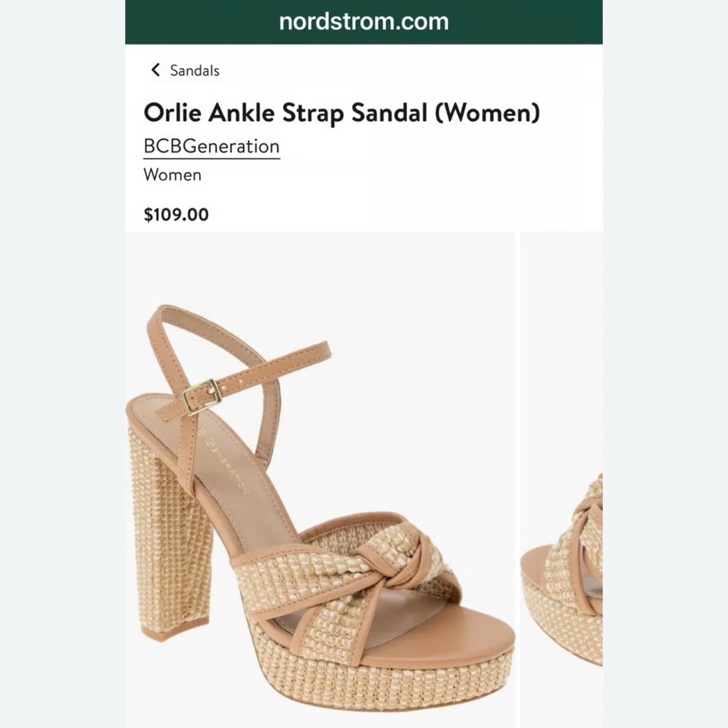Screen dimensions: 728x728
Task: Click the Women gender label
Action: click(x=173, y=175)
